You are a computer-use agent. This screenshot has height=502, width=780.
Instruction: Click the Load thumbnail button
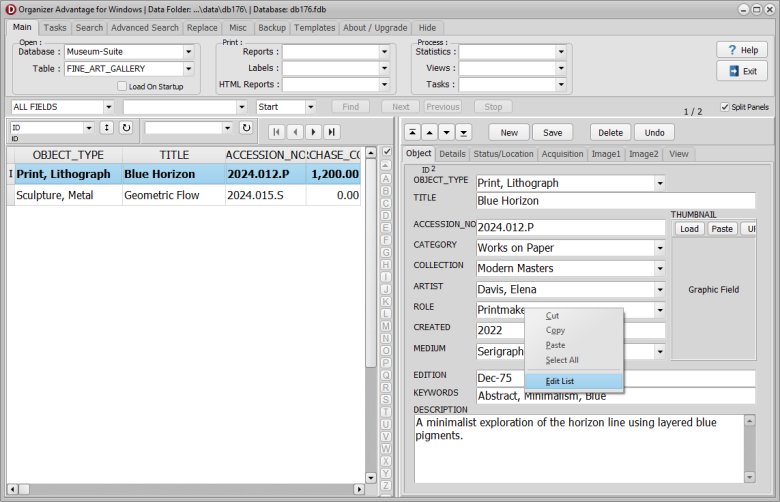click(x=688, y=229)
